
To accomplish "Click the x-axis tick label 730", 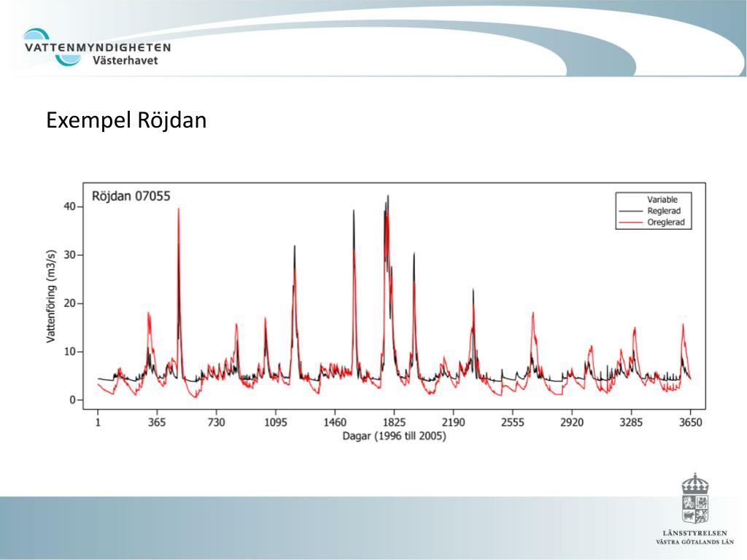I will click(x=216, y=422).
